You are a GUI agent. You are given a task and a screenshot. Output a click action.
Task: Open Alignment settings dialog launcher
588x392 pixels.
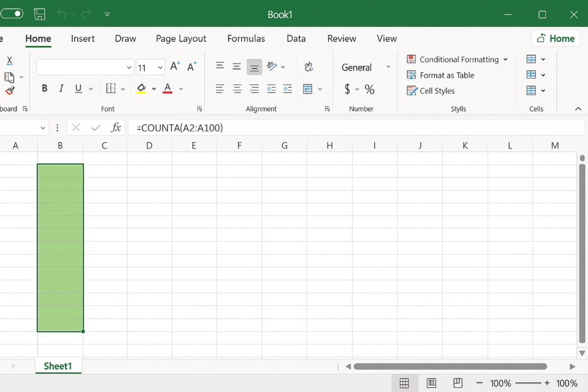tap(327, 108)
